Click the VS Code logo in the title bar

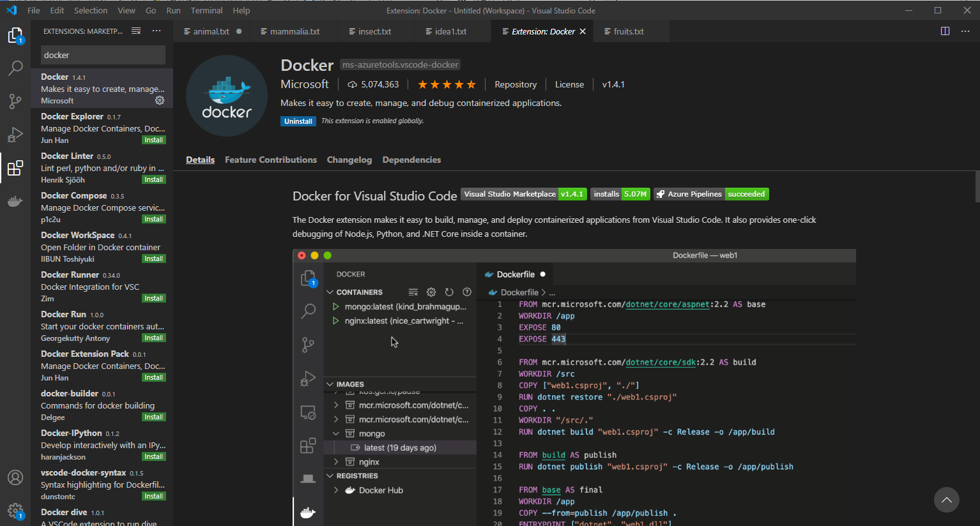pyautogui.click(x=11, y=10)
